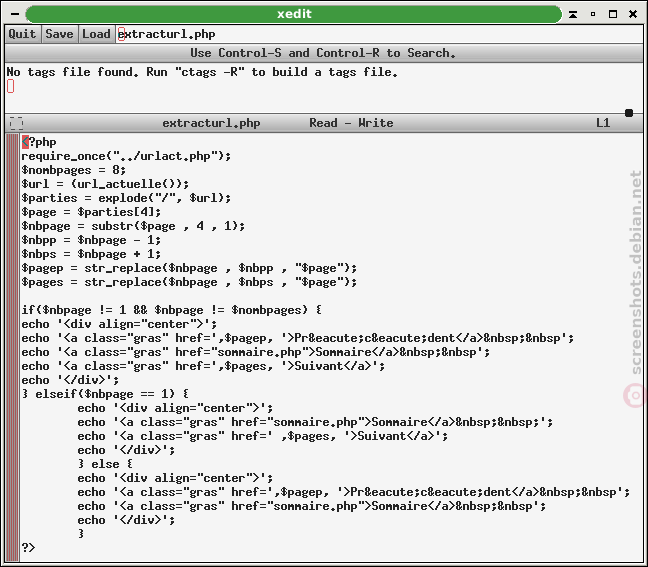Click the 'Use Control-S and Control-R to Search.' label
The width and height of the screenshot is (648, 567).
pyautogui.click(x=323, y=53)
